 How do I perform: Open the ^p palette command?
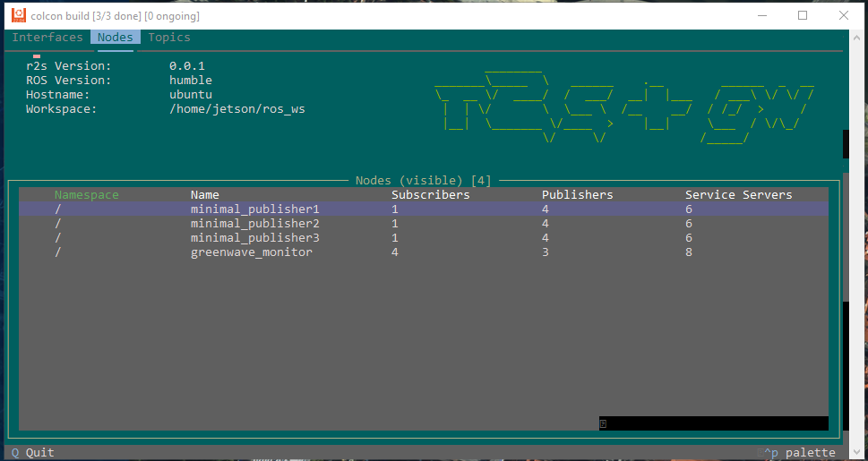(799, 453)
